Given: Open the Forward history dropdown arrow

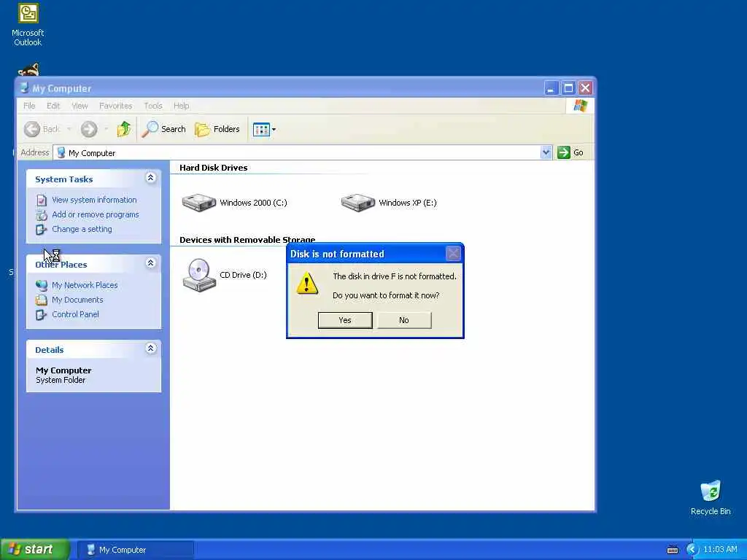Looking at the screenshot, I should pos(106,129).
